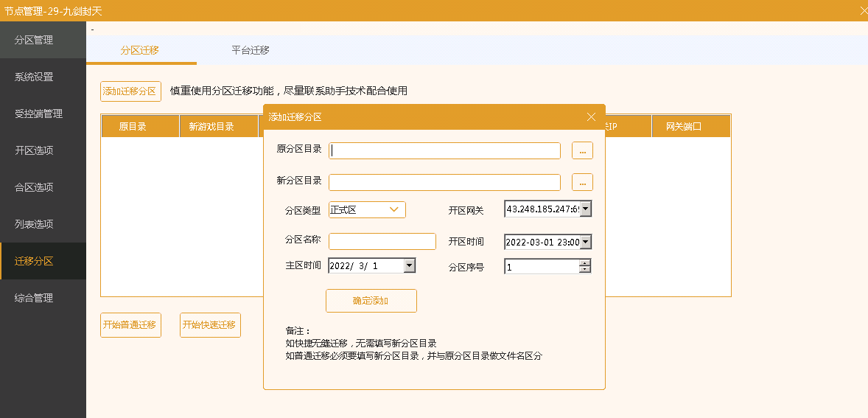The height and width of the screenshot is (418, 868).
Task: Click the 确定添加 button
Action: 371,301
